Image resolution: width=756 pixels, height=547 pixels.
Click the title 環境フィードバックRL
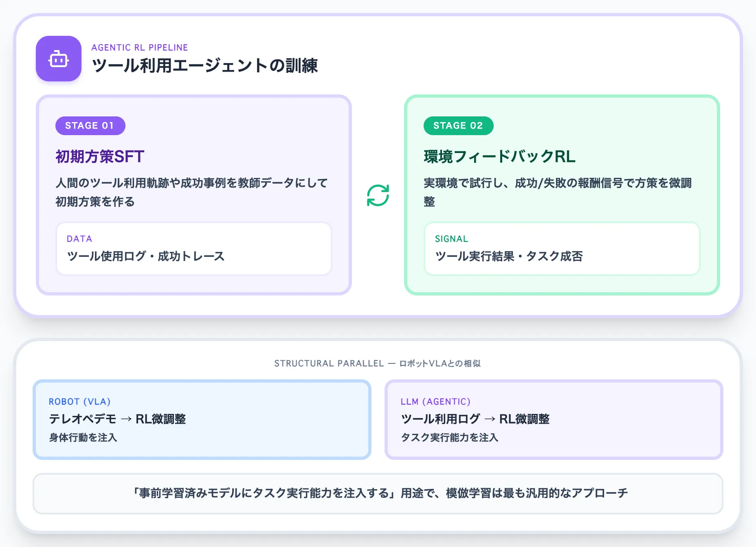[499, 156]
